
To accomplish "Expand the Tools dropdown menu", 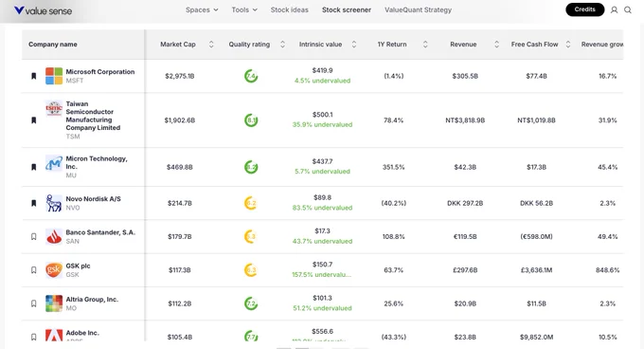I will pyautogui.click(x=244, y=9).
